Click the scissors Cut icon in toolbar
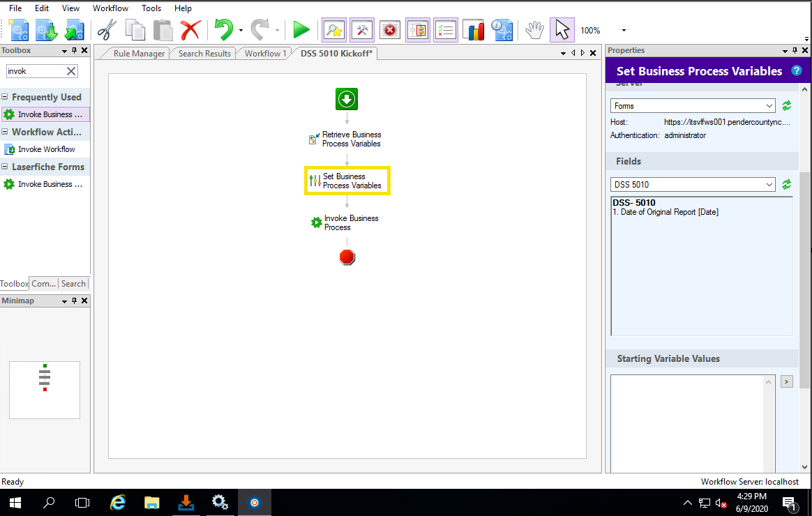Screen dimensions: 812x516 point(107,30)
